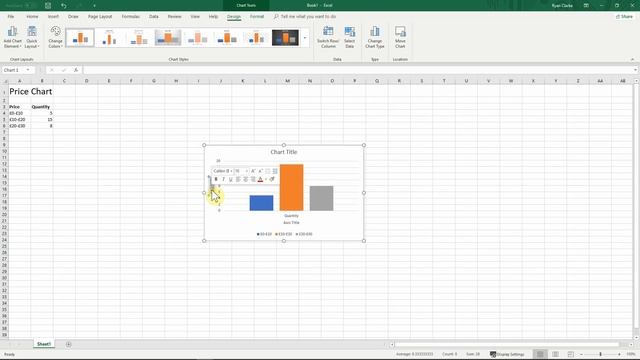
Task: Click the Save icon in title bar
Action: 48,6
